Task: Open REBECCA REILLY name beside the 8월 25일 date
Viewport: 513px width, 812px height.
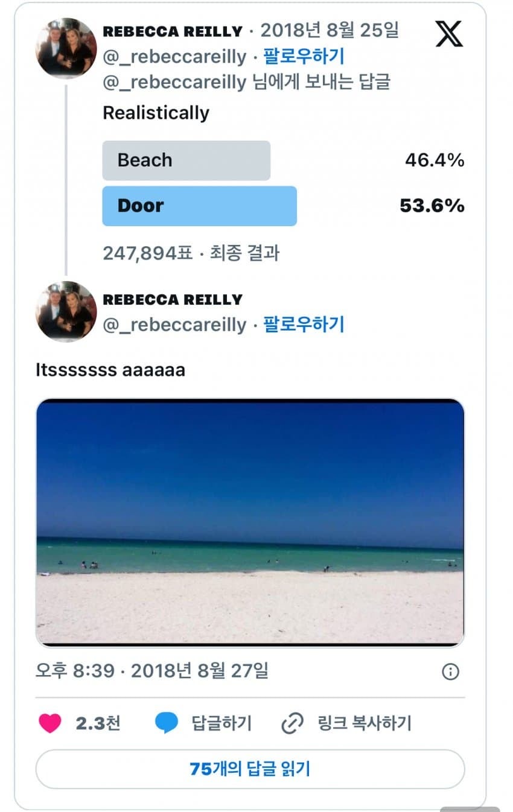Action: pos(173,31)
